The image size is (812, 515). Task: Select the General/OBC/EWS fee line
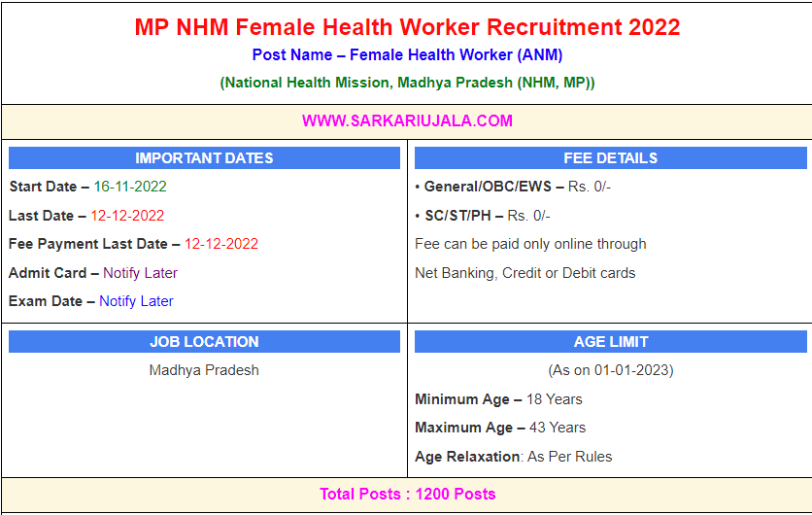point(513,187)
